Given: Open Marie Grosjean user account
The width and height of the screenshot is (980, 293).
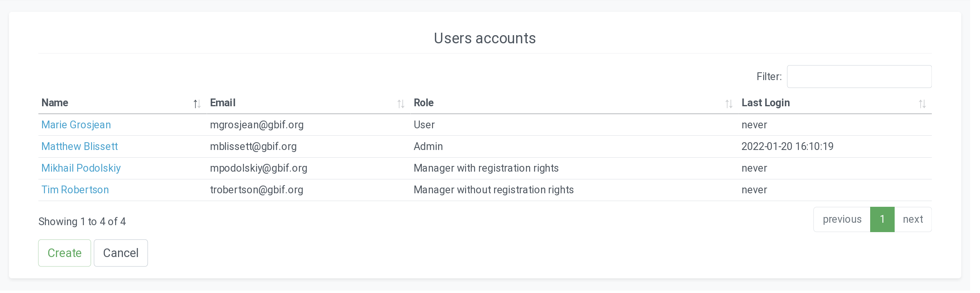Looking at the screenshot, I should pyautogui.click(x=76, y=125).
